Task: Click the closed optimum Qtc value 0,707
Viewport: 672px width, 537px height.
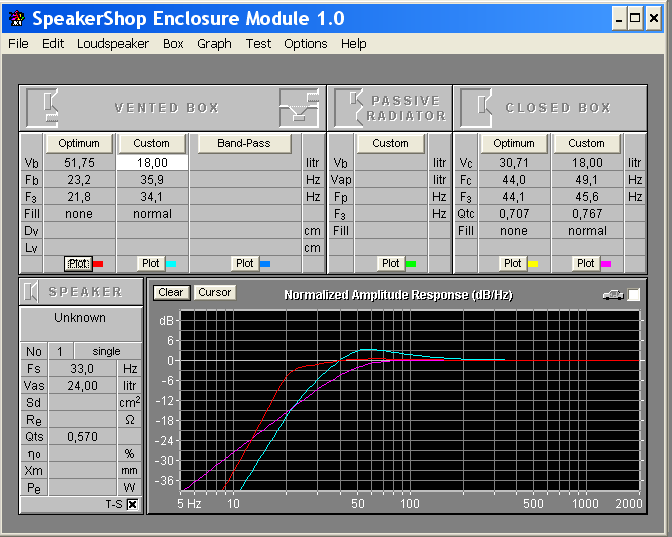Action: (x=514, y=214)
